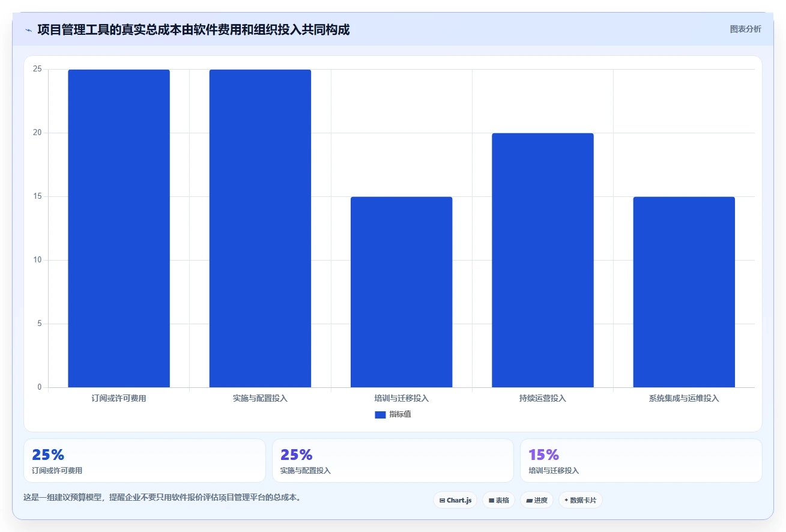Click the x-axis label 订阅或许可费用
786x532 pixels.
(119, 398)
